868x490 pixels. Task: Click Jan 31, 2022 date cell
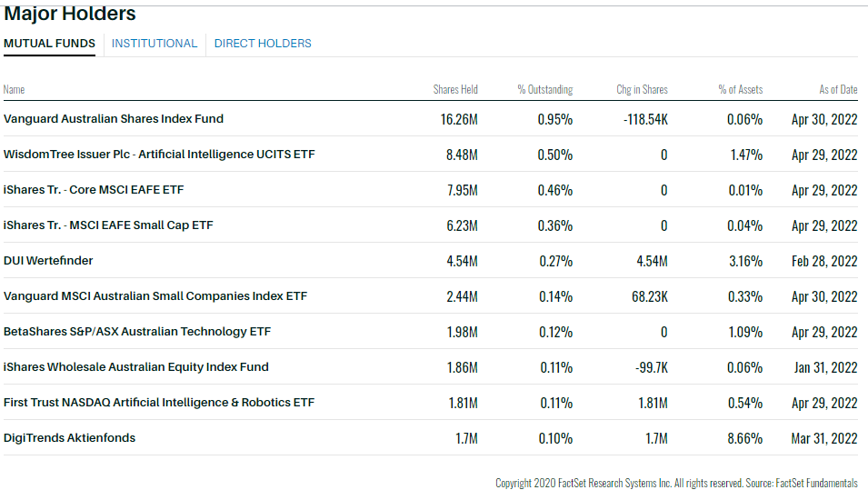pyautogui.click(x=826, y=367)
